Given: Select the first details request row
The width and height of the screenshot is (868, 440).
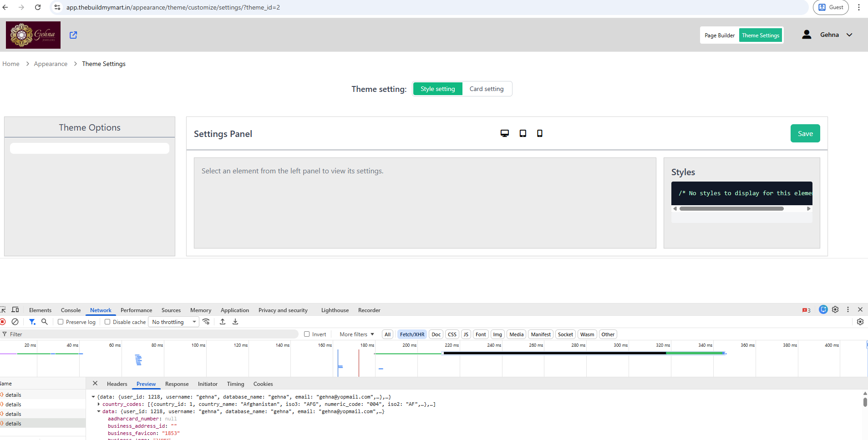Looking at the screenshot, I should [x=43, y=394].
